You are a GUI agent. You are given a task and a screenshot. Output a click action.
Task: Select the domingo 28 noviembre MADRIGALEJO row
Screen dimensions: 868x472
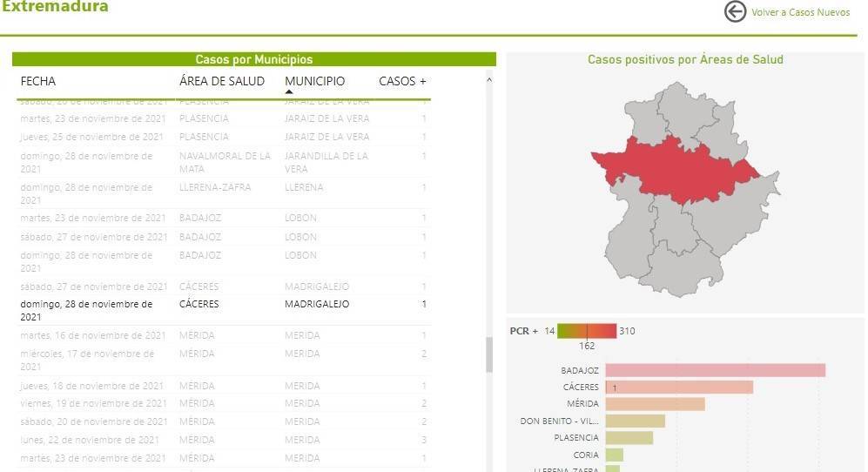(224, 310)
